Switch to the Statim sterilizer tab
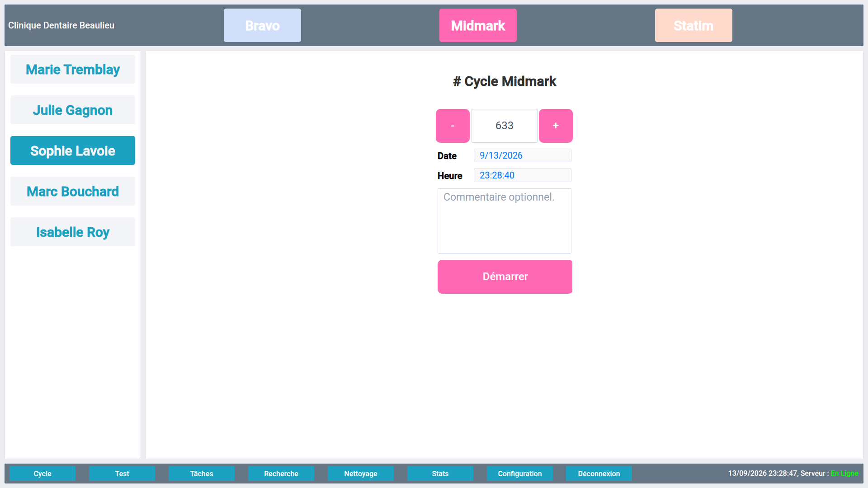This screenshot has height=488, width=868. pos(693,25)
